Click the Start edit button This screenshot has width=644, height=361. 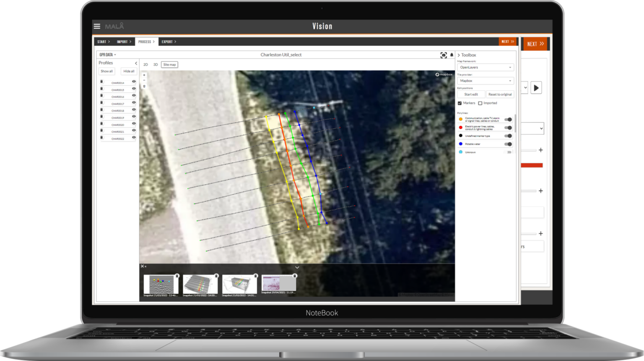[471, 94]
